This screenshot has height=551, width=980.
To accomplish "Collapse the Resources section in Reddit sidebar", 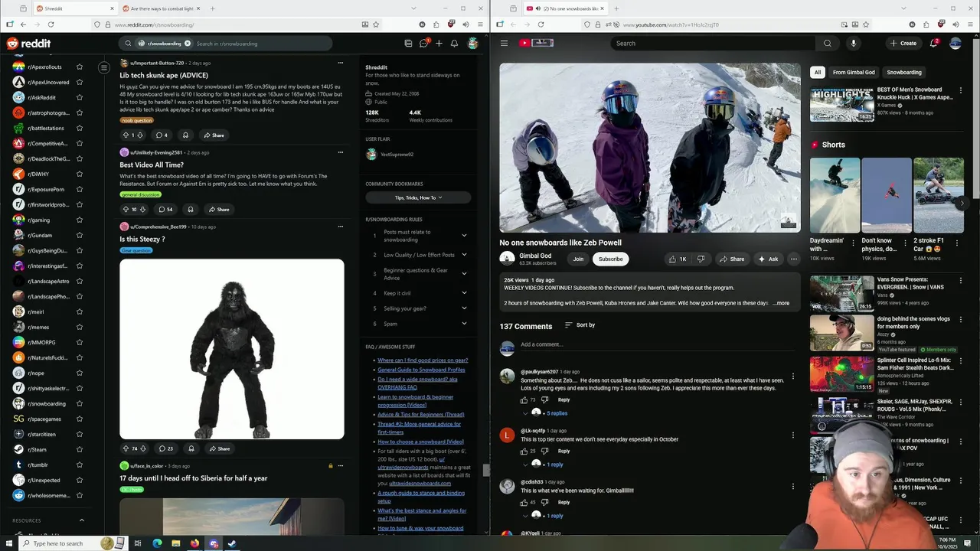I will (82, 520).
